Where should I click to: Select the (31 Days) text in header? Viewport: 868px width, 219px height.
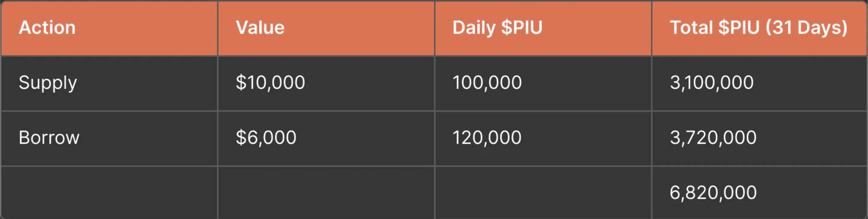coord(806,28)
